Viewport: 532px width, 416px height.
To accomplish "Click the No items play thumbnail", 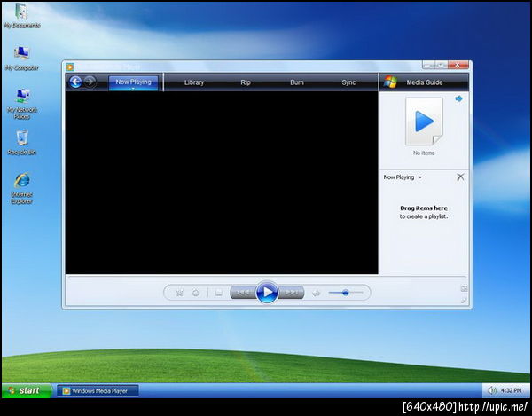I will [x=424, y=122].
